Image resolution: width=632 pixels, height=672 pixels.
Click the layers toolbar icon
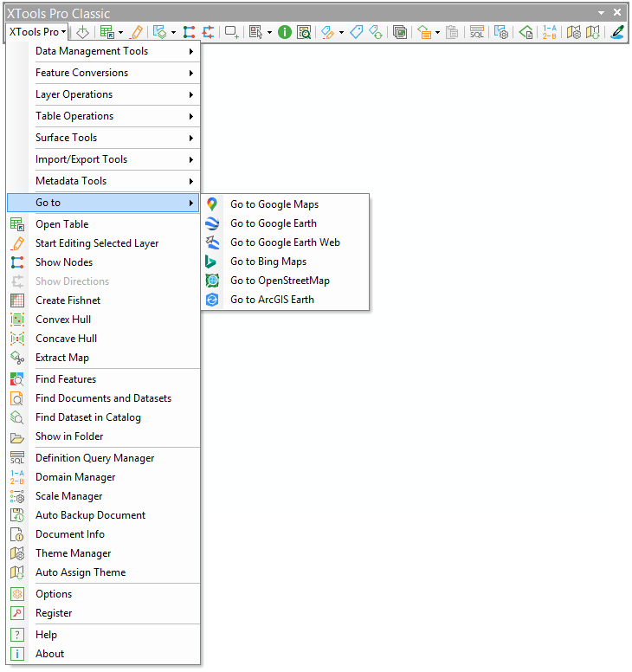click(x=160, y=32)
